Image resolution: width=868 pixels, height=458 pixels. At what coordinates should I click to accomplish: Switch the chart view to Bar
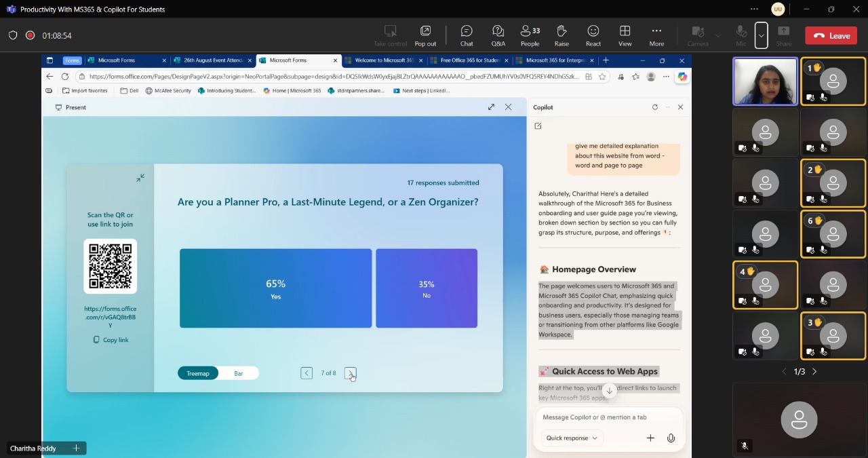click(238, 373)
